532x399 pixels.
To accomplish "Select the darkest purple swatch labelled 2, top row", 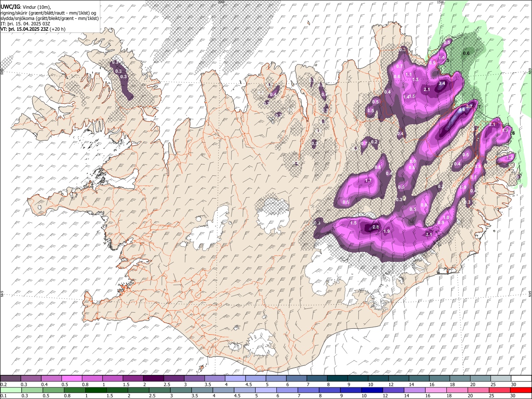I will point(153,379).
